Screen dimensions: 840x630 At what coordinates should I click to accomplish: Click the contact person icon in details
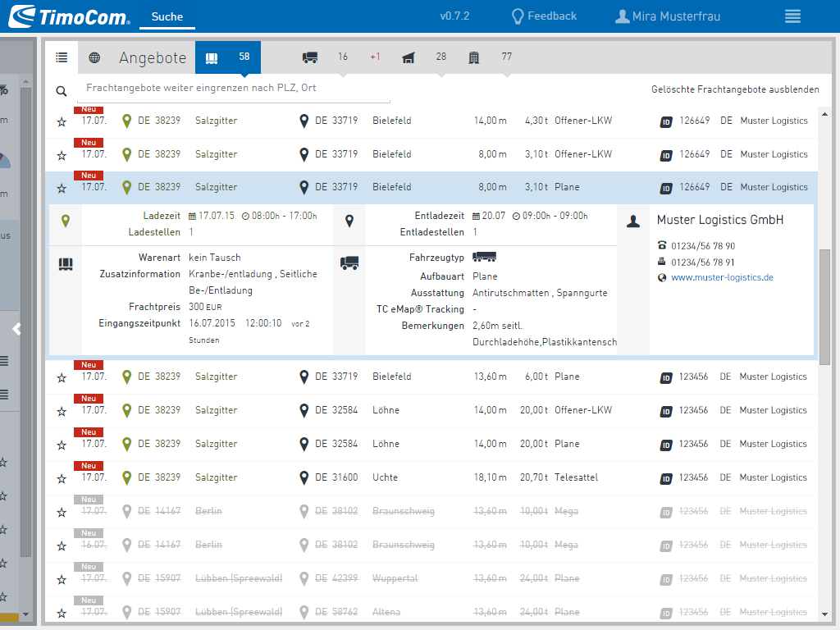pos(633,221)
